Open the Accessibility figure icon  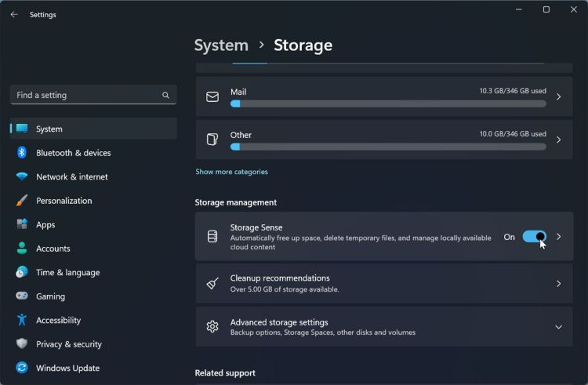(22, 320)
